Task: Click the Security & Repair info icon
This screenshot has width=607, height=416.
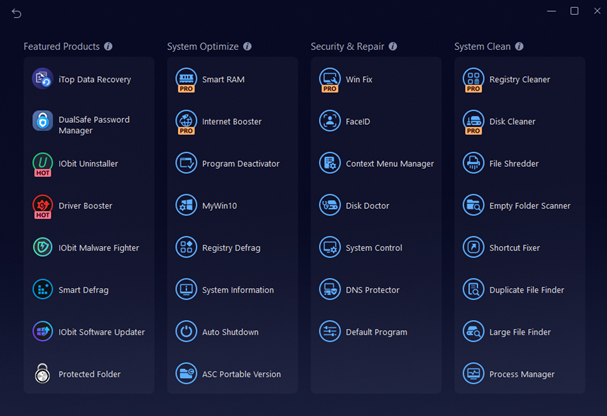Action: (393, 46)
